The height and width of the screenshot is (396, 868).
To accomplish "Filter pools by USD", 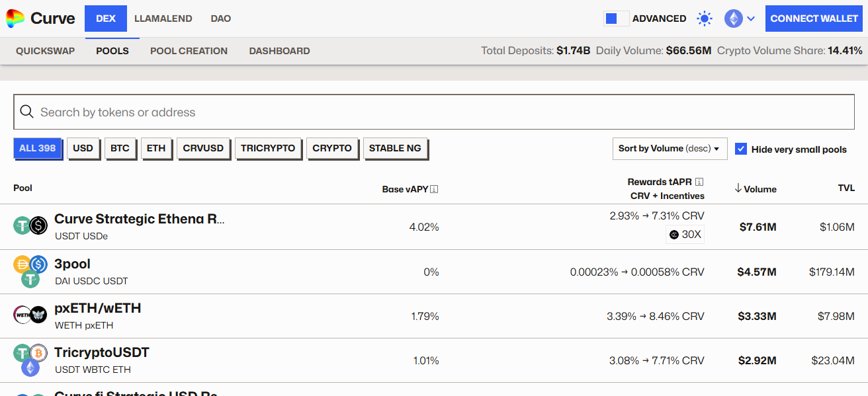I will (83, 148).
